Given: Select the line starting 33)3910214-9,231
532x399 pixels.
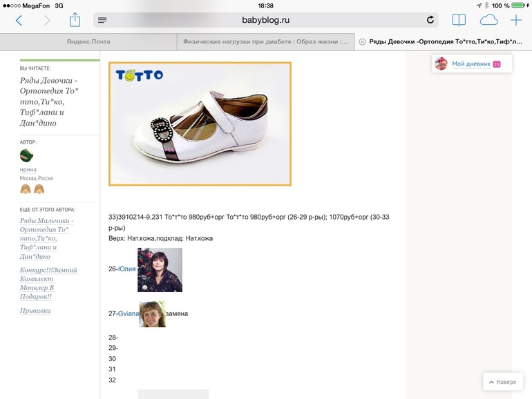Looking at the screenshot, I should point(249,222).
